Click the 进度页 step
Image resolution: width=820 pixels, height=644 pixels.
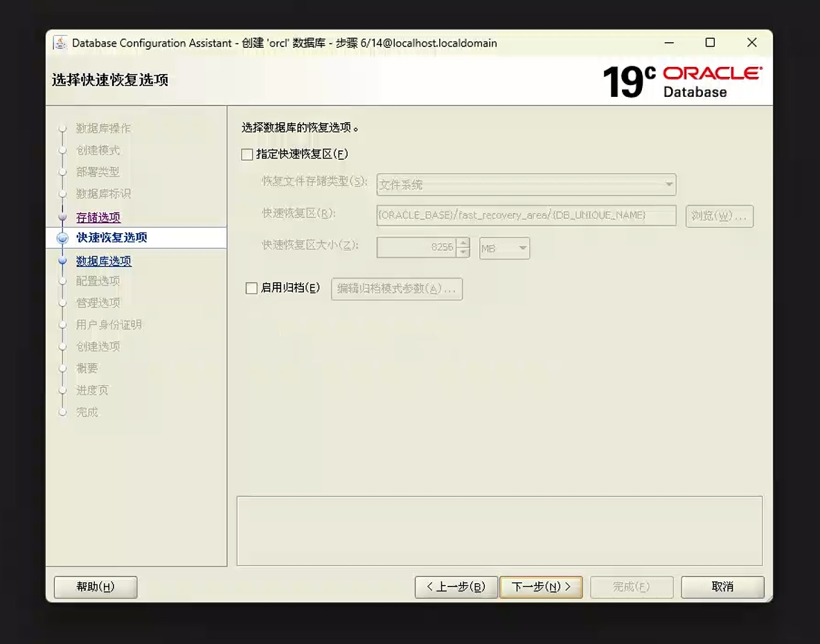pos(92,390)
